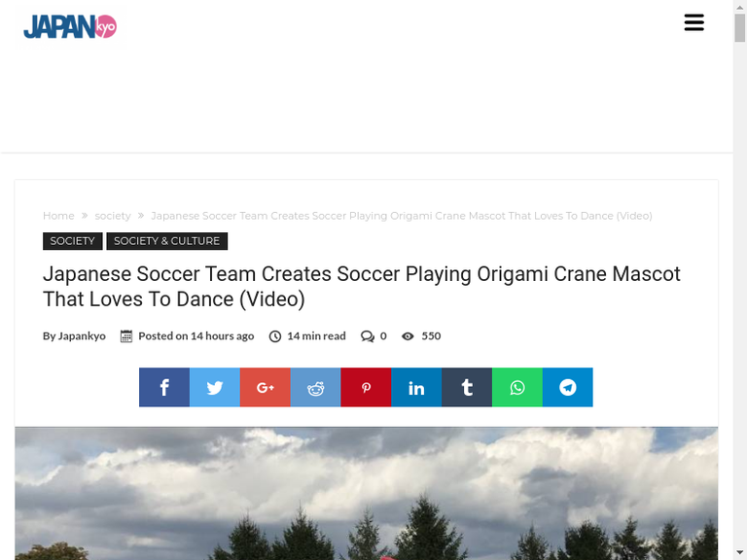
Task: Select the SOCIETY category tag
Action: point(72,241)
